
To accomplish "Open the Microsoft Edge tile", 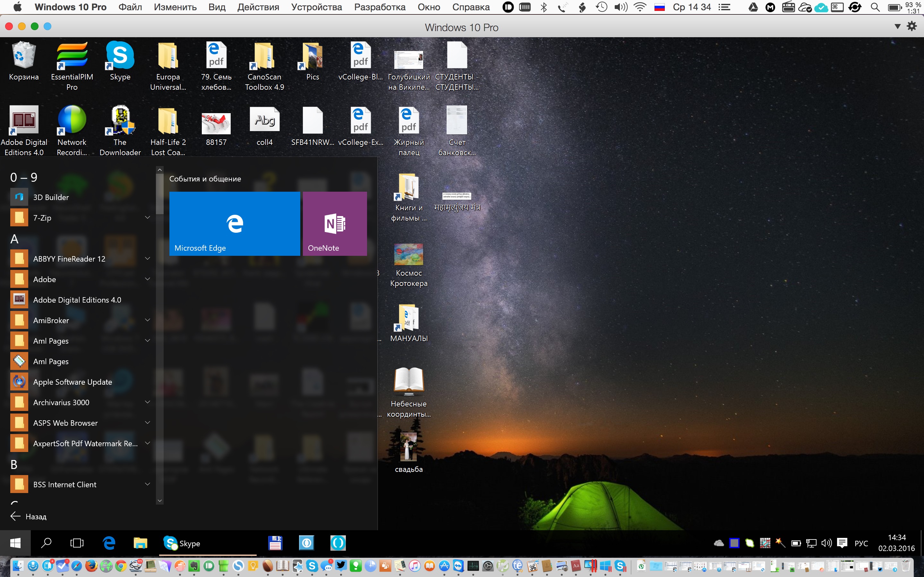I will (x=235, y=224).
